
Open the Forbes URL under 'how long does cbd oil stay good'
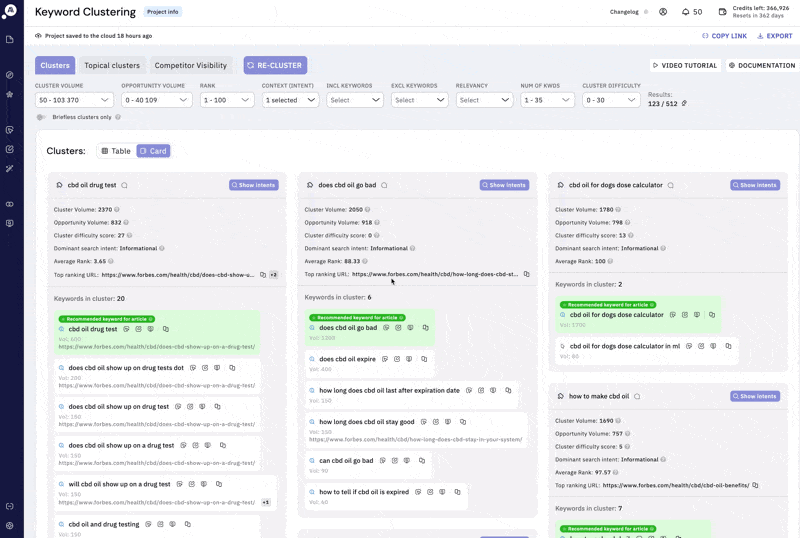[x=415, y=439]
